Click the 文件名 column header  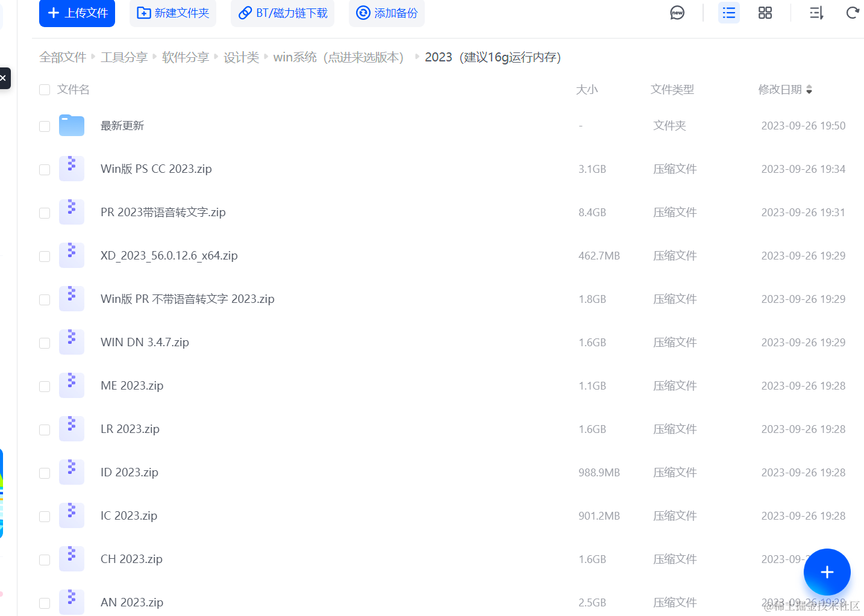coord(74,90)
